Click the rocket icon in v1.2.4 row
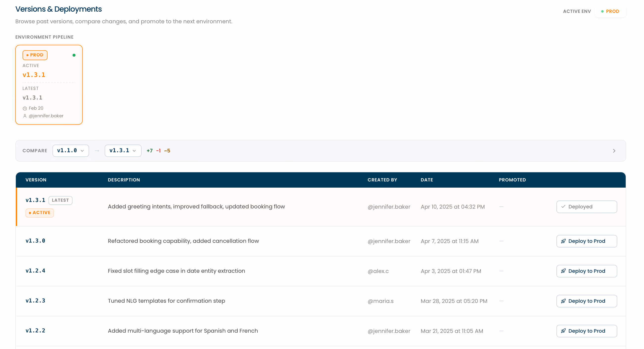 pos(563,271)
